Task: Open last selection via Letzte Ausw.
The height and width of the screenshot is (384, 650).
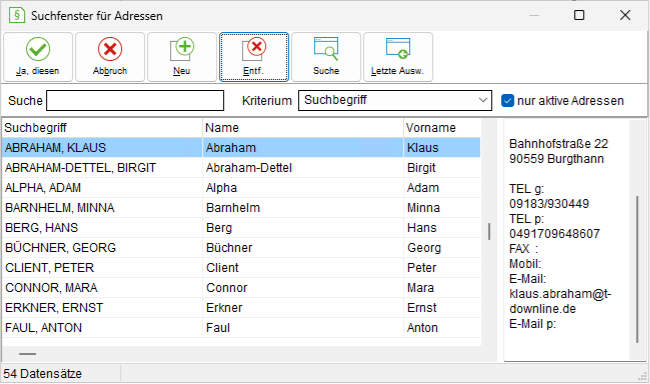Action: click(398, 57)
